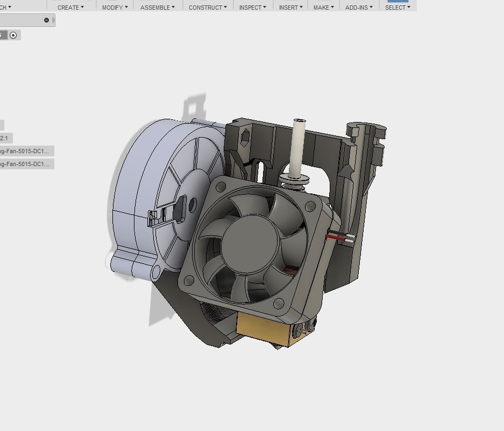
Task: Select the second Fan-5015-DC1 component in browser
Action: [27, 163]
